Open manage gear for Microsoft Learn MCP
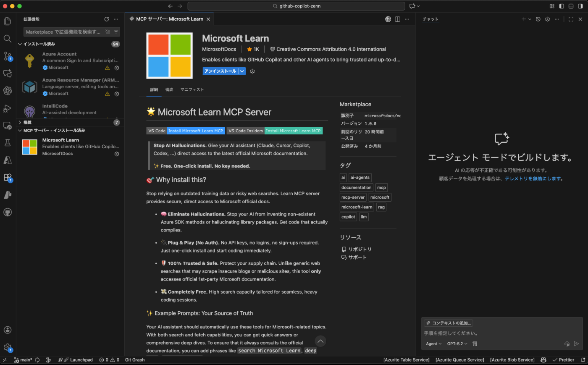 pos(117,154)
